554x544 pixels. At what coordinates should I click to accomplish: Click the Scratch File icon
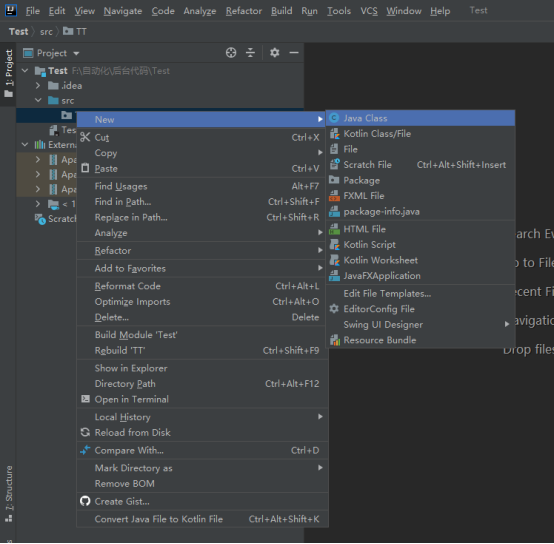(x=334, y=164)
